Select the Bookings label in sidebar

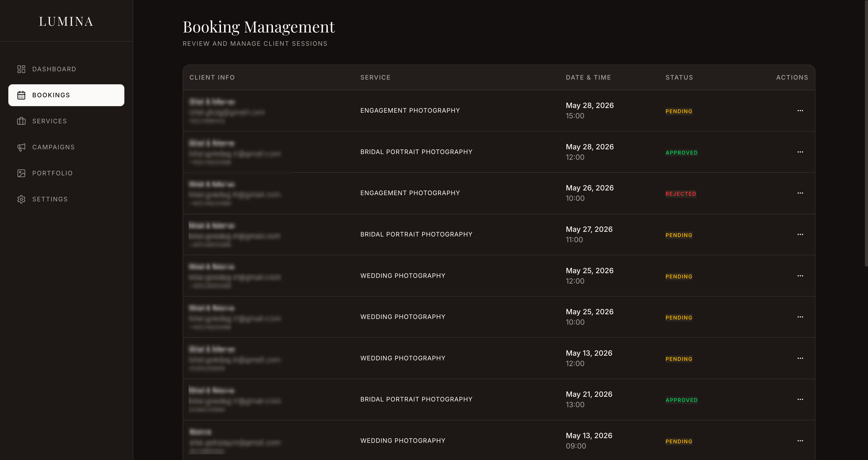click(51, 95)
